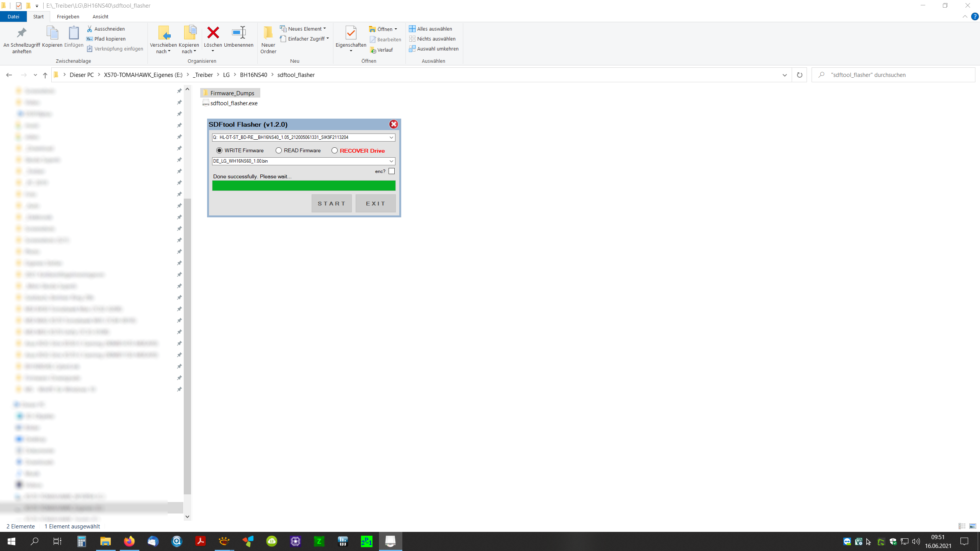Open Explorer help question mark icon
Viewport: 980px width, 551px height.
[x=975, y=16]
